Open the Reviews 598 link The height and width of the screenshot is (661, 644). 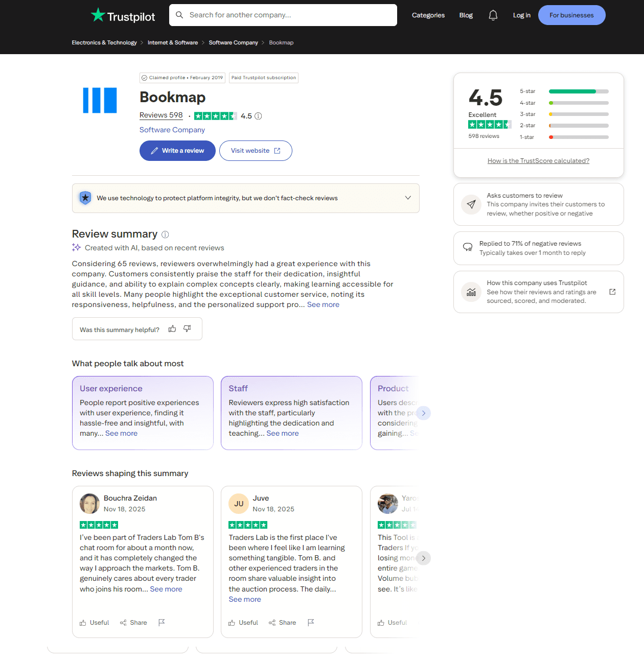point(161,115)
